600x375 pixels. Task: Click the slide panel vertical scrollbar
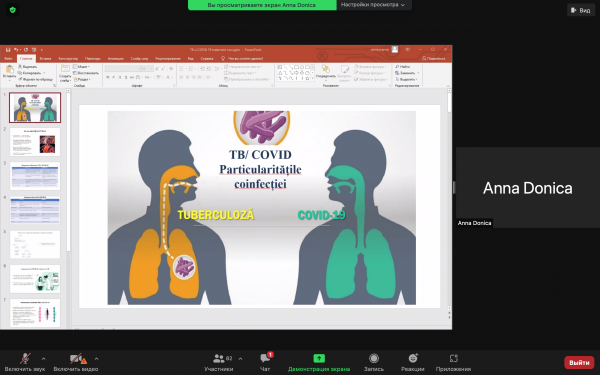[68, 172]
